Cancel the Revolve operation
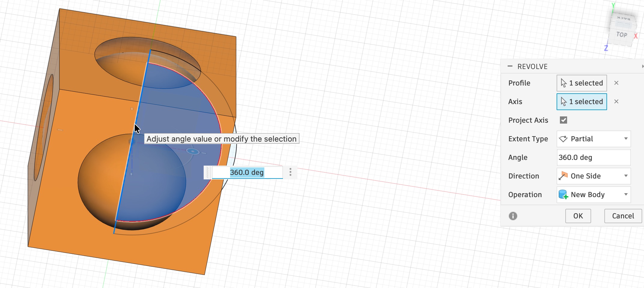Viewport: 644px width, 288px height. point(623,216)
